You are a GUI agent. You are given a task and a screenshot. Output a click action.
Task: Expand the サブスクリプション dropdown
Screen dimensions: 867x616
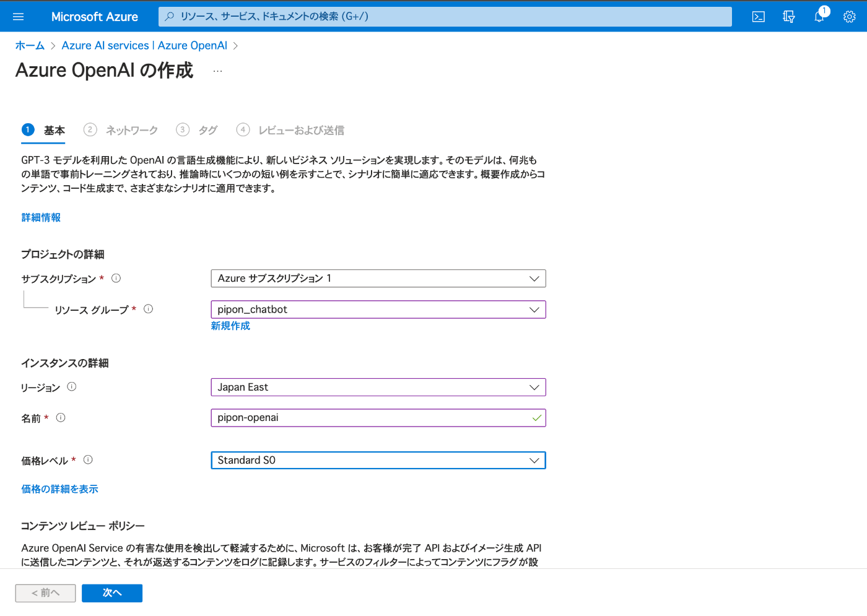pos(378,279)
